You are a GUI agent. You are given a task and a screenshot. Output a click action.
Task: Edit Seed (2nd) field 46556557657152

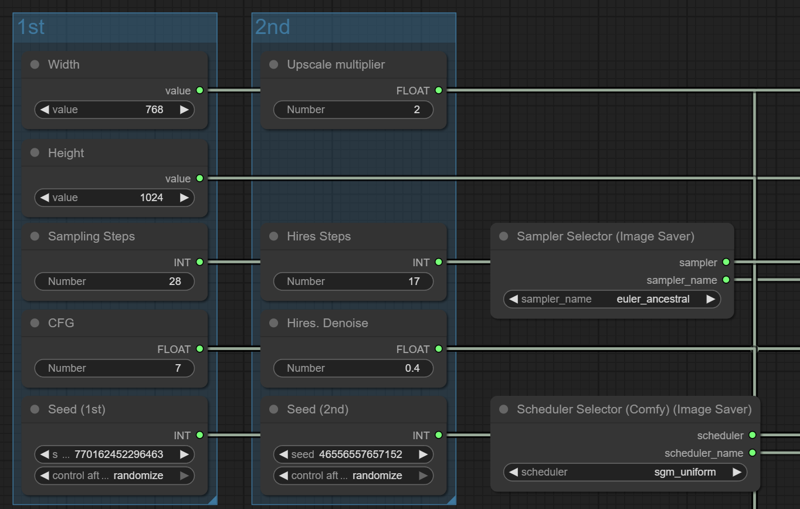point(353,454)
